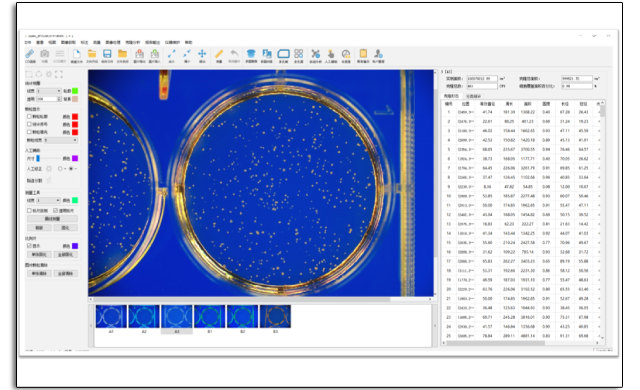Viewport: 640px width, 390px height.
Task: Enable the first particle display checkbox
Action: point(29,117)
